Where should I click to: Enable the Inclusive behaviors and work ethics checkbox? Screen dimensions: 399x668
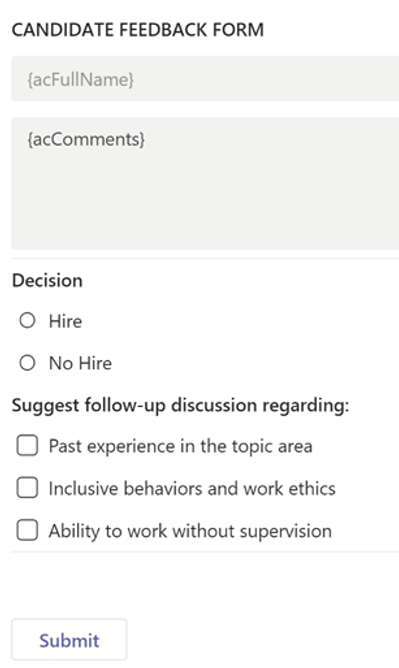point(27,488)
